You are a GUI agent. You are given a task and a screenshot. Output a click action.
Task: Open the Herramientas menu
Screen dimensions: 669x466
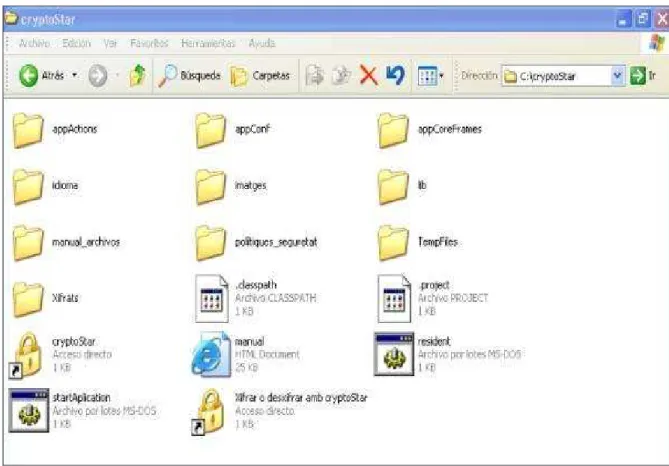(x=208, y=44)
